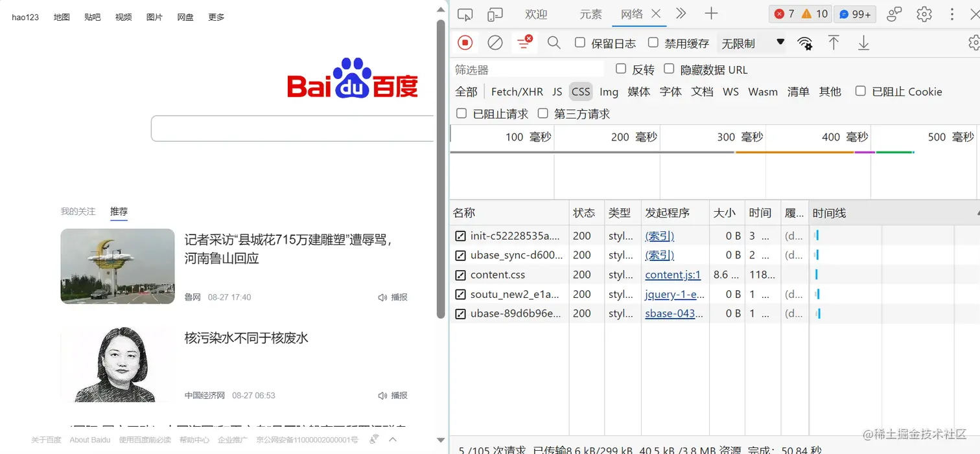Toggle device emulation icon

495,14
